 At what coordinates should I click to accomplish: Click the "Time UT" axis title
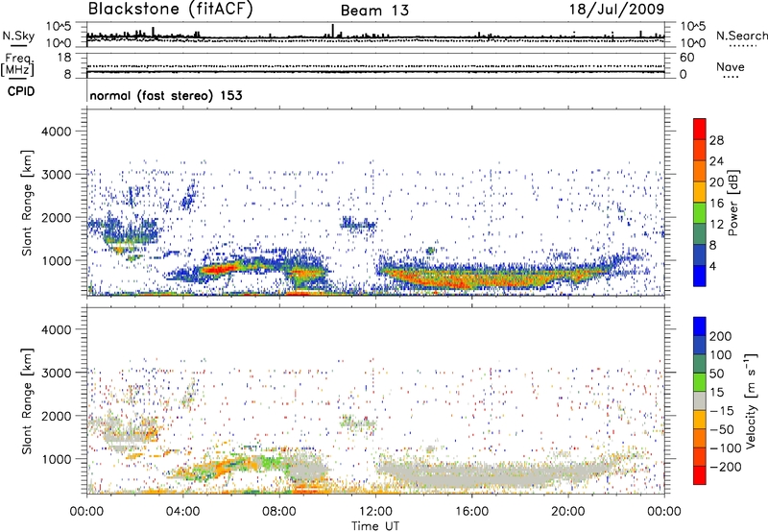(x=375, y=526)
